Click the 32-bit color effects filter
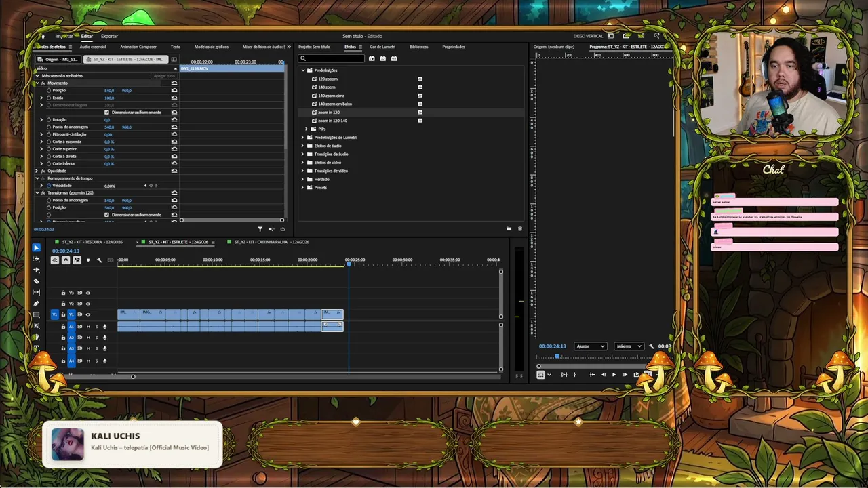 pyautogui.click(x=382, y=58)
